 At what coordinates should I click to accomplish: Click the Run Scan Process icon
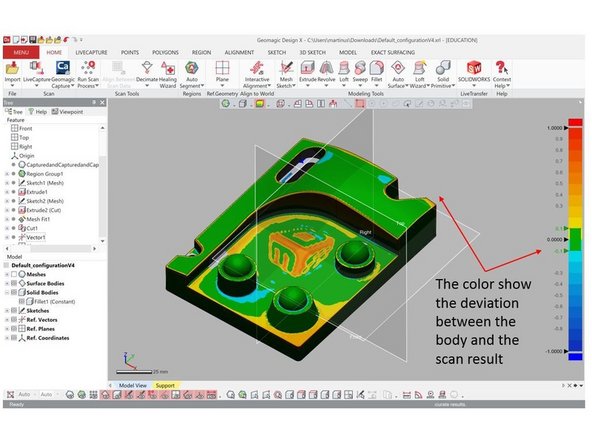pyautogui.click(x=88, y=68)
